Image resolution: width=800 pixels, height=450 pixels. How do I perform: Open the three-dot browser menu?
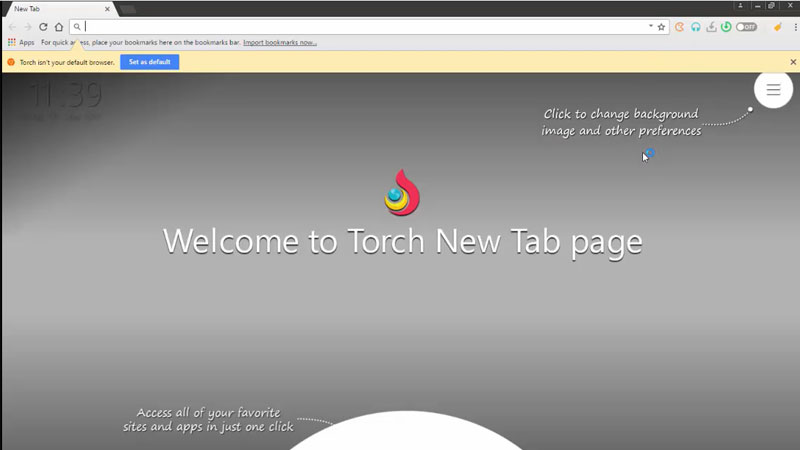point(795,27)
